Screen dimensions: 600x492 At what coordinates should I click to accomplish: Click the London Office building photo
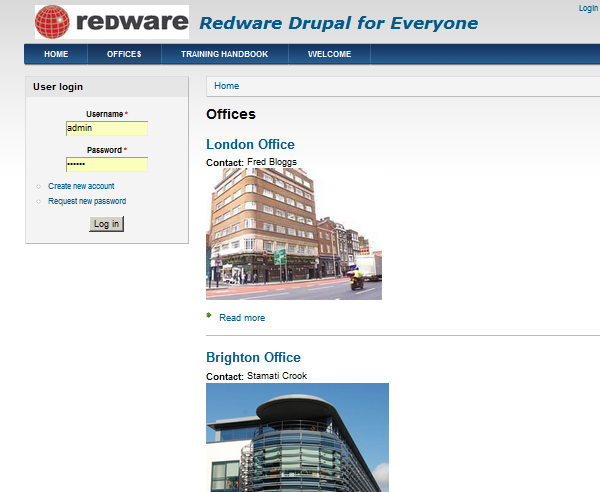coord(294,234)
